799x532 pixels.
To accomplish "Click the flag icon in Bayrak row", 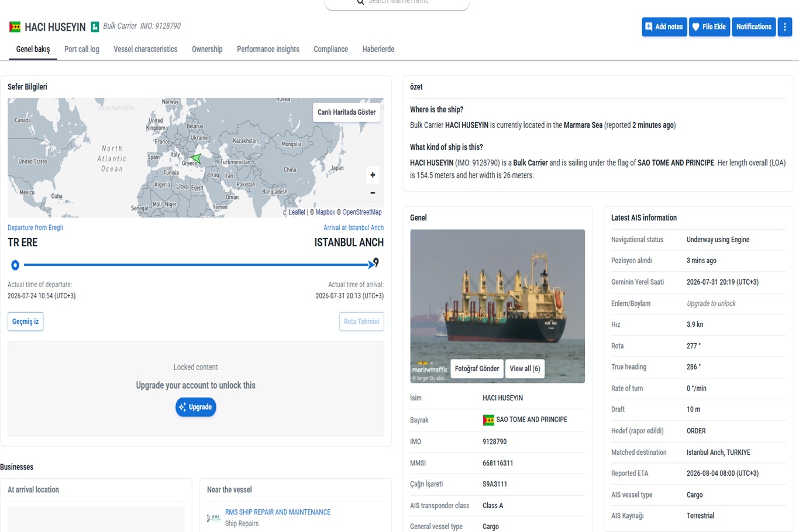I will click(x=488, y=420).
